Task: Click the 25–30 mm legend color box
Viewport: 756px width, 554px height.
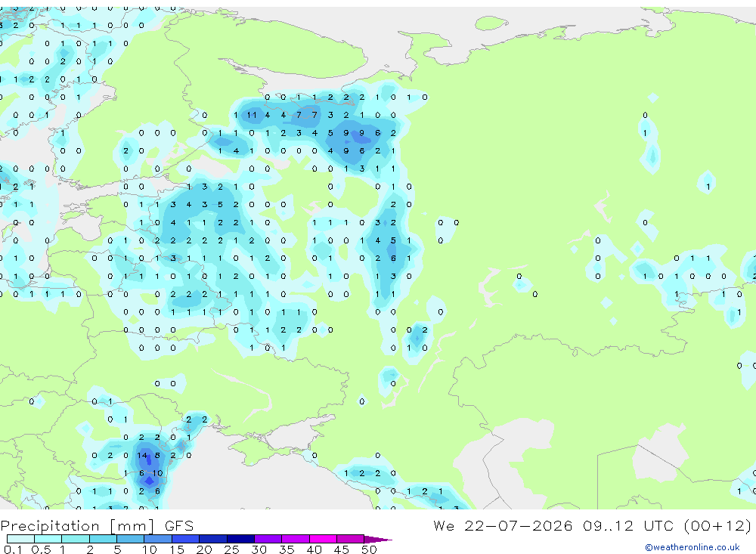Action: pyautogui.click(x=240, y=539)
